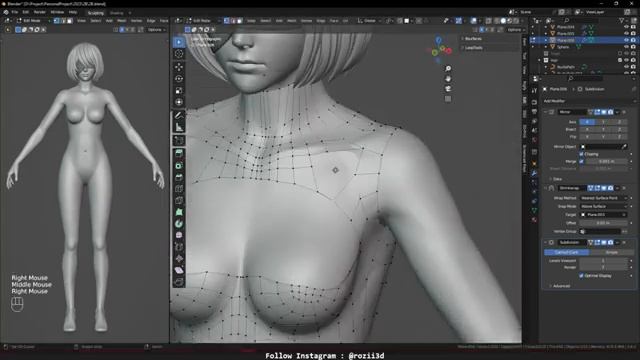
Task: Select the Add Cube tool
Action: coord(179,141)
